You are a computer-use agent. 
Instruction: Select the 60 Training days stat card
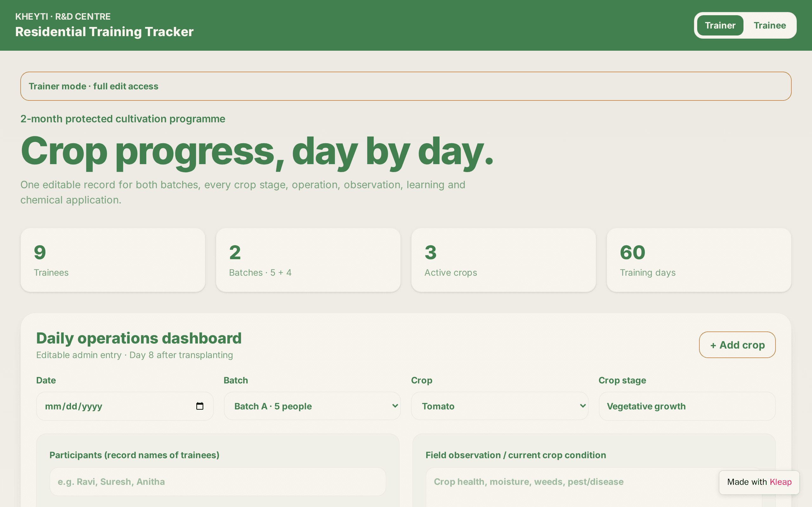[x=699, y=260]
